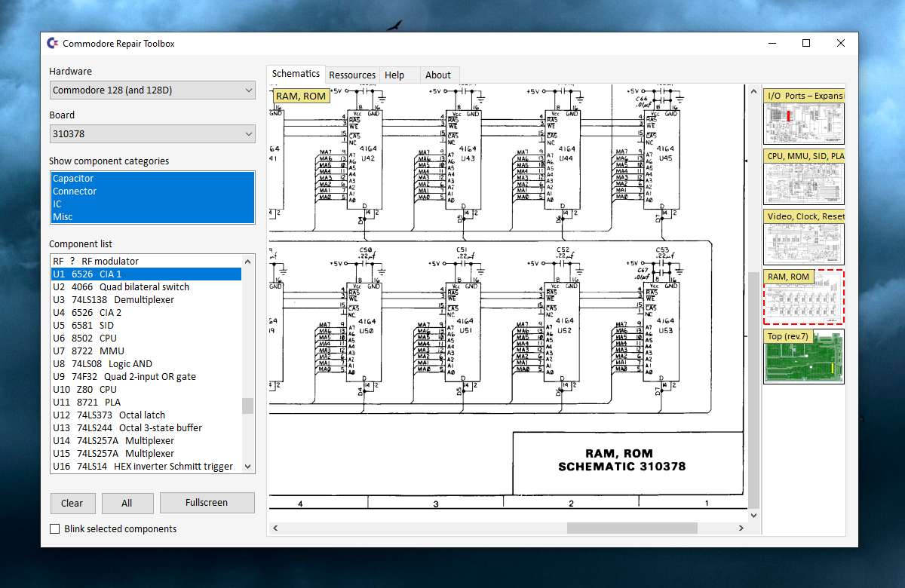Click the component list scrollbar thumb

point(248,406)
